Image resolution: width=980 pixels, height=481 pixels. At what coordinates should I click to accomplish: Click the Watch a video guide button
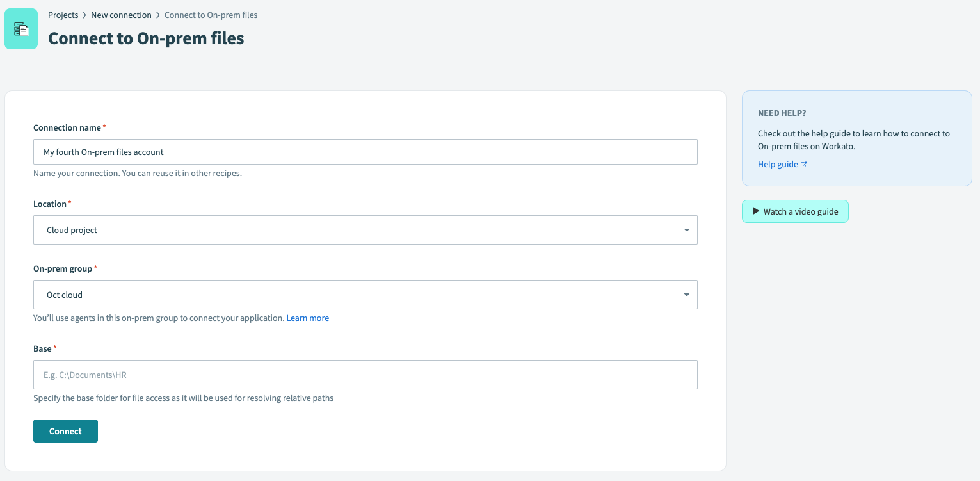click(x=795, y=211)
